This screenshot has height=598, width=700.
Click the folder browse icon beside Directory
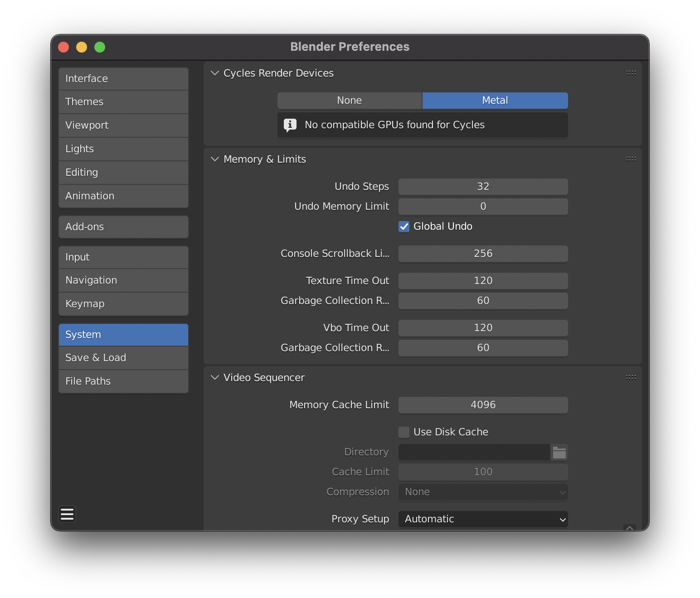[x=559, y=452]
